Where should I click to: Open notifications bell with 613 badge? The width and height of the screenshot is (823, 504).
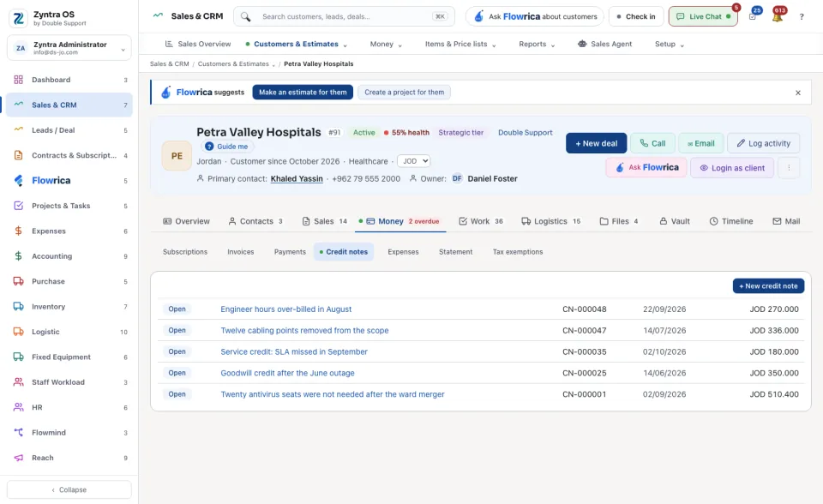[778, 17]
